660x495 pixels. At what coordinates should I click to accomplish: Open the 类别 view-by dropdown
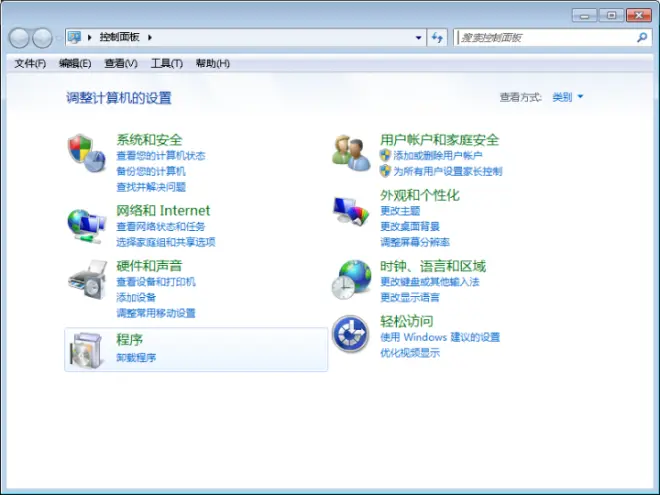click(568, 97)
